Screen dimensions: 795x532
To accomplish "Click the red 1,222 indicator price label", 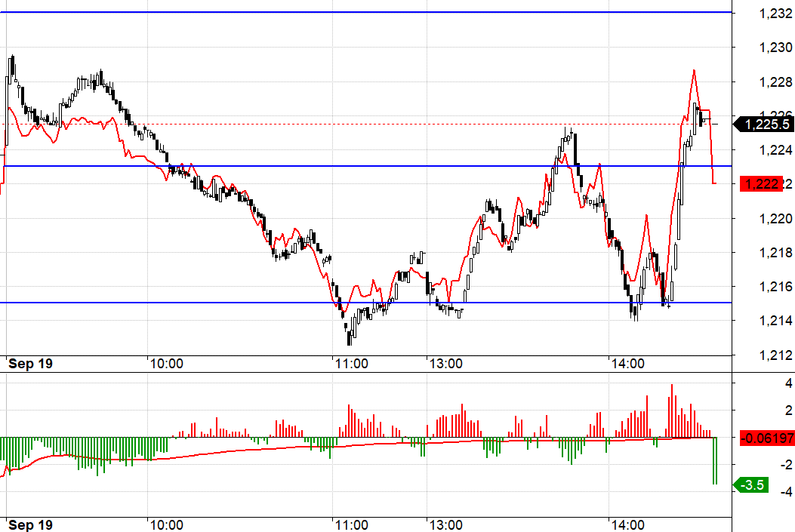I will point(762,183).
